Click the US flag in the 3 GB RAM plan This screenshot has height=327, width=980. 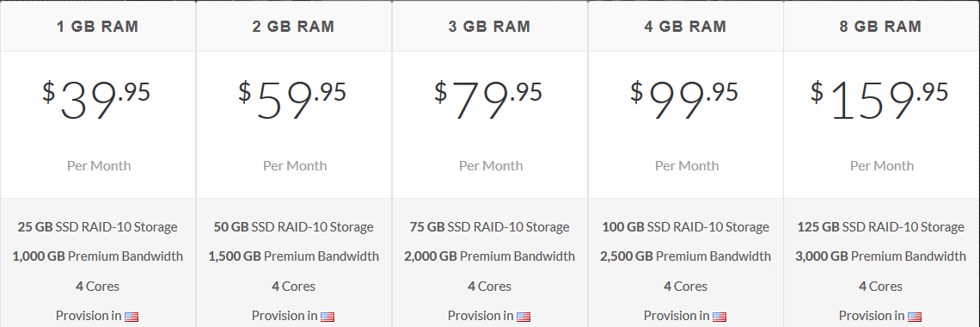click(524, 317)
